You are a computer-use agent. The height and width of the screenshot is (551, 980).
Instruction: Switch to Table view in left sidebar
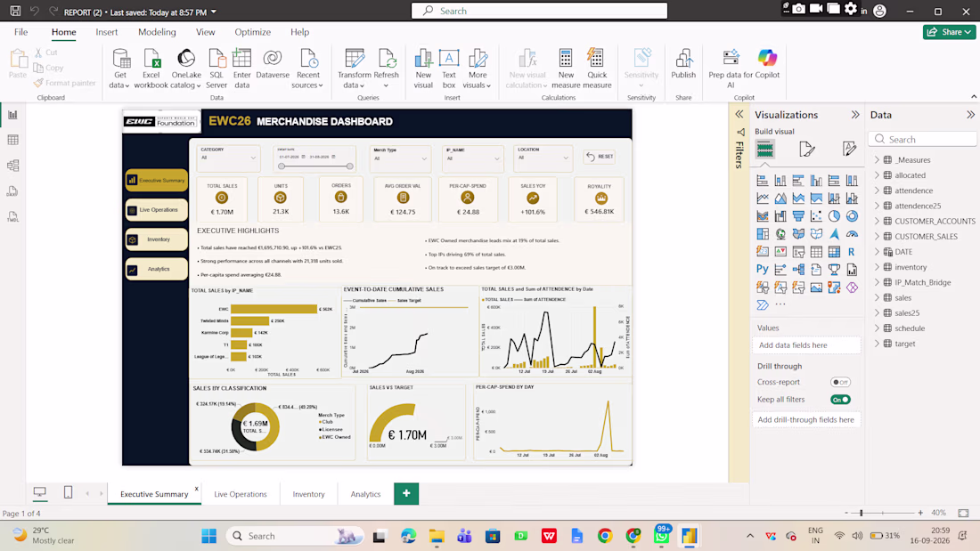(12, 140)
